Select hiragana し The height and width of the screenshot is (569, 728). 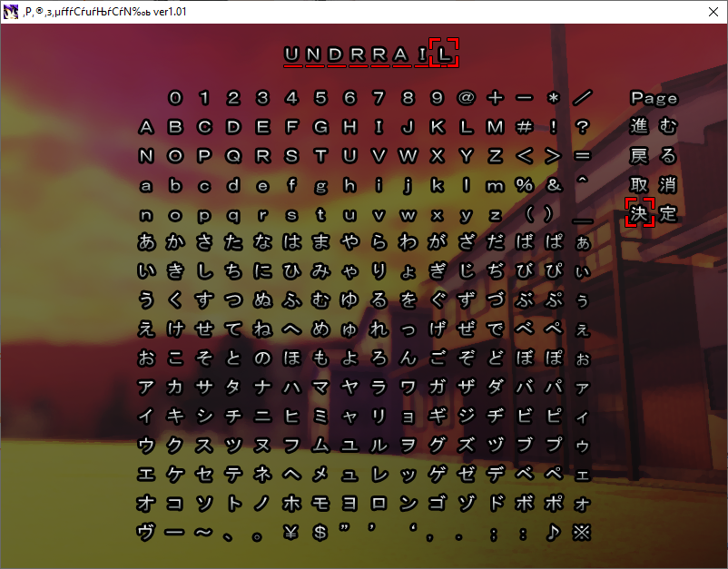coord(204,271)
